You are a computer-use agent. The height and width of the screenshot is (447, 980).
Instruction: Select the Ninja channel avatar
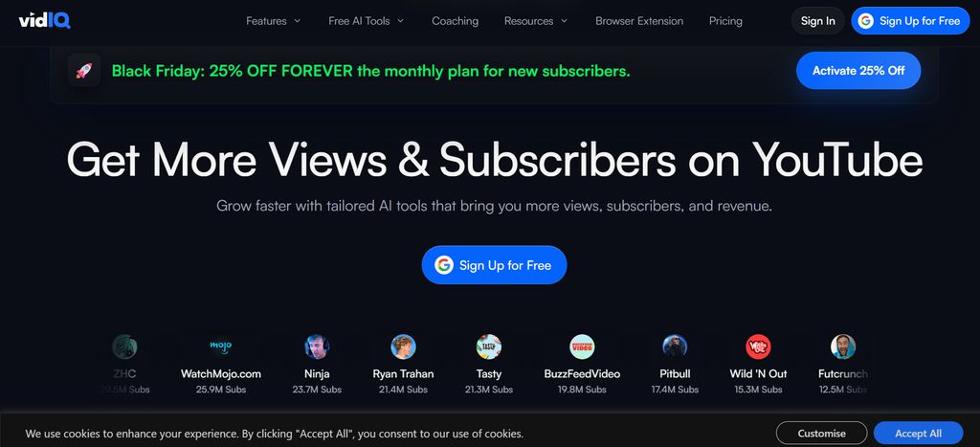click(x=317, y=346)
